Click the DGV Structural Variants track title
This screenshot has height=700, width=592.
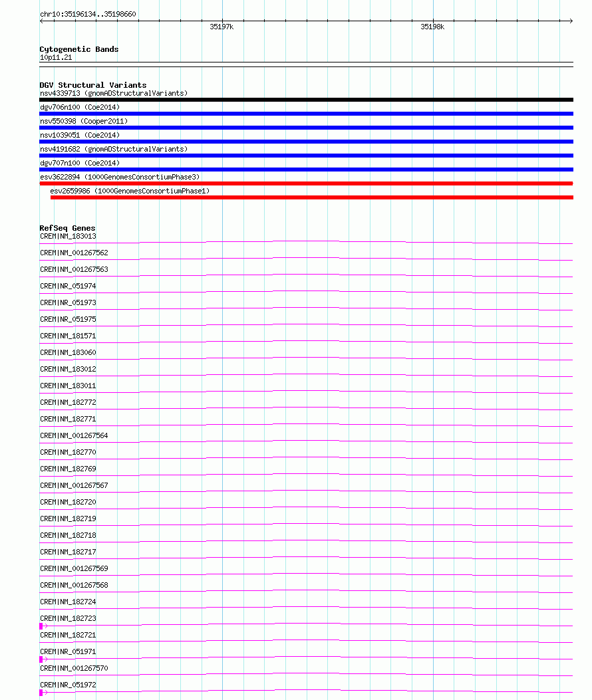point(93,85)
